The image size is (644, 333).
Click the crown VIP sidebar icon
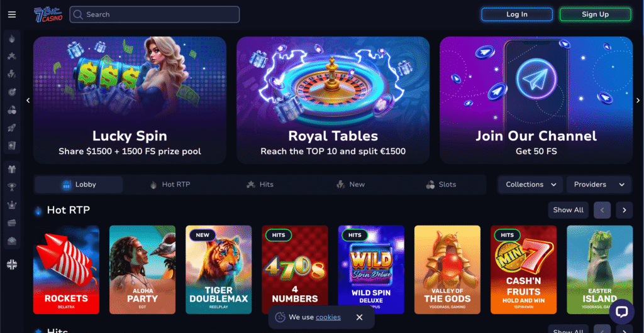(12, 205)
